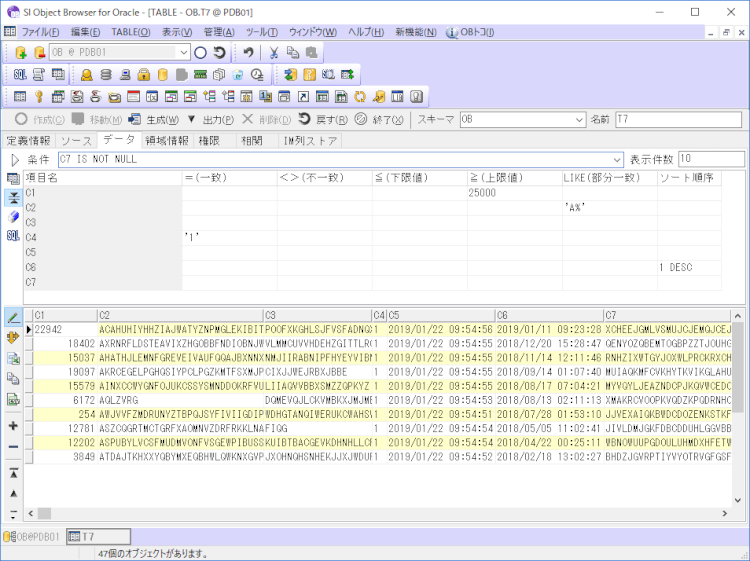Open the OB @ PDB01 connection dropdown

point(183,52)
